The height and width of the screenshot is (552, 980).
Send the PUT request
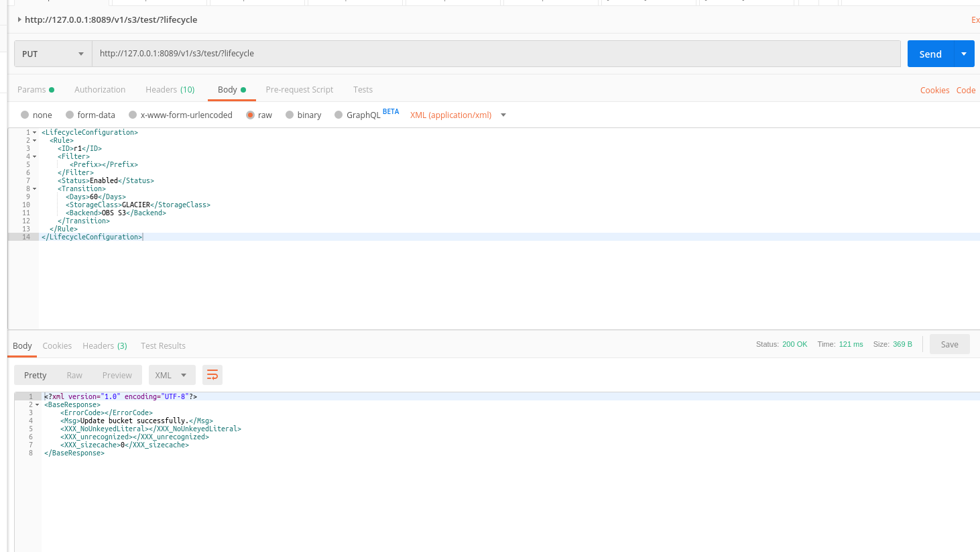click(x=930, y=54)
